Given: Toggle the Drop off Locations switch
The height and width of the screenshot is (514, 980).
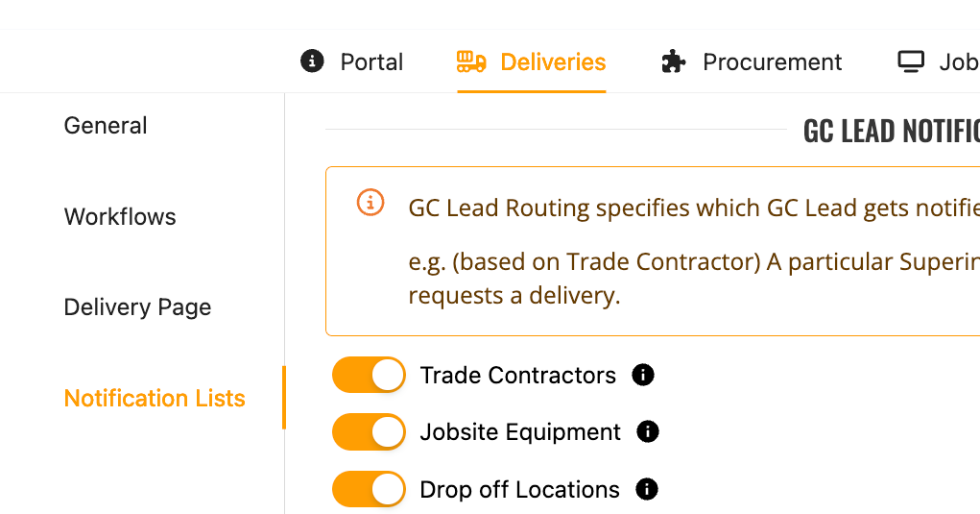Looking at the screenshot, I should [x=370, y=490].
